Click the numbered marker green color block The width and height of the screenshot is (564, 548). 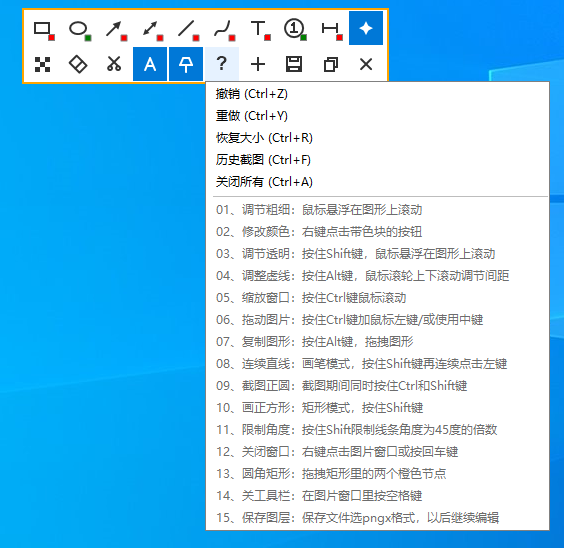[304, 38]
